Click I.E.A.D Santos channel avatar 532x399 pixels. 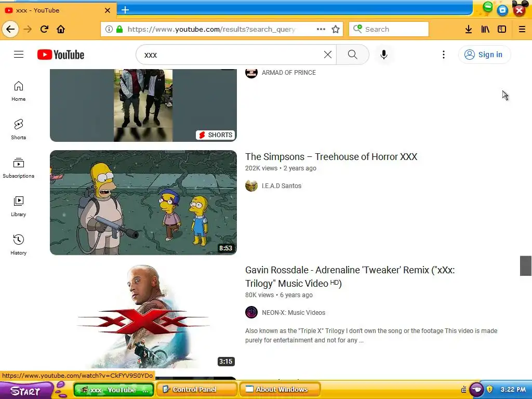pos(251,185)
